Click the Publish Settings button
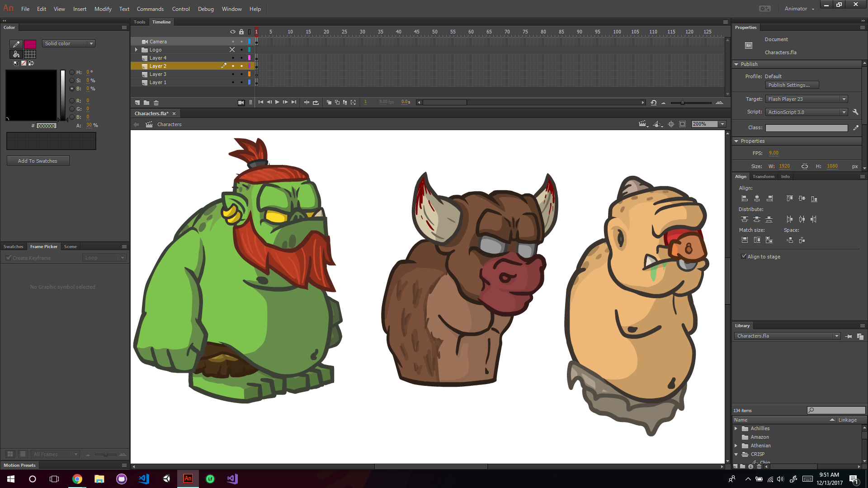Viewport: 868px width, 488px height. [792, 85]
